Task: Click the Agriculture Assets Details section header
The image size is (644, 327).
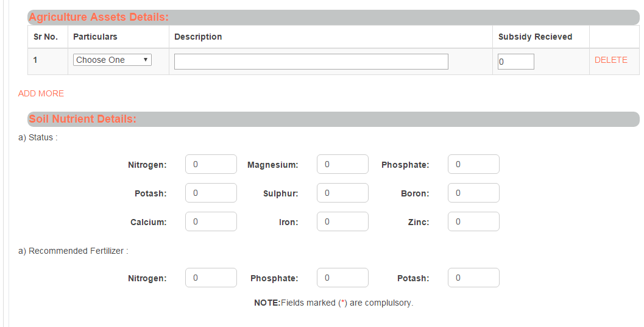Action: pos(99,17)
